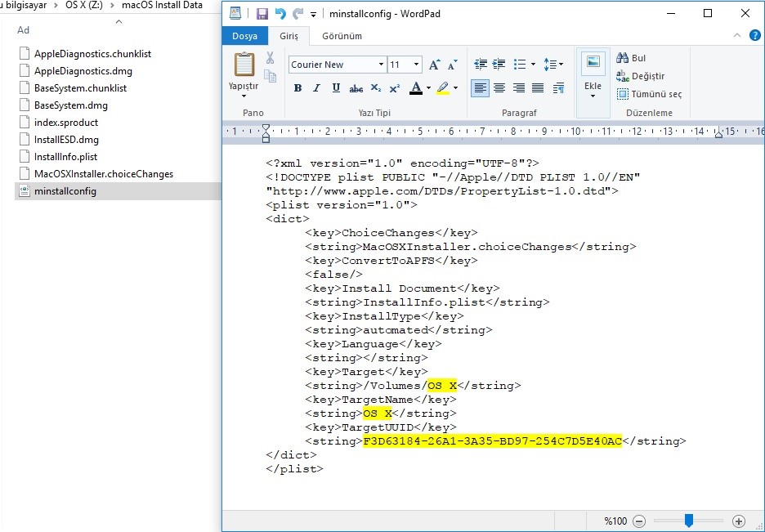Toggle italic formatting
The image size is (765, 532).
(x=316, y=88)
